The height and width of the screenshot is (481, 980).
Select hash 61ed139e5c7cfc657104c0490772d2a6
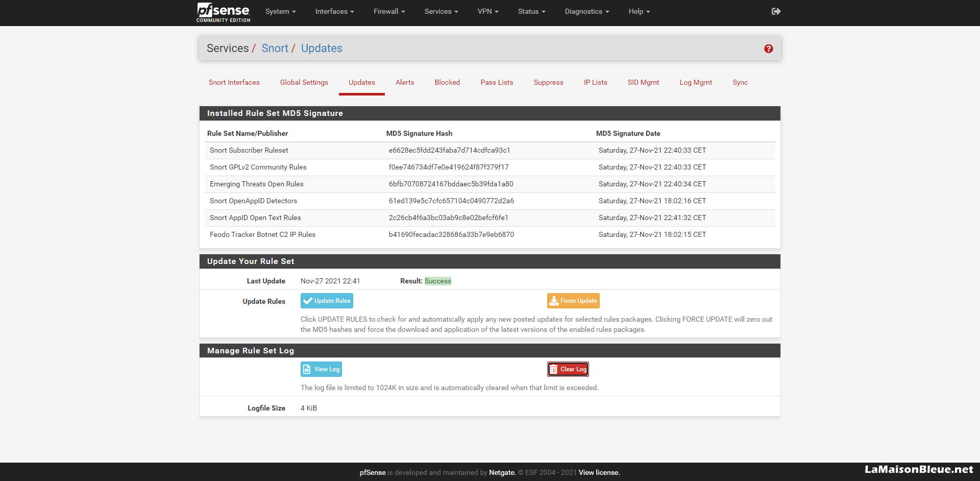pos(451,201)
